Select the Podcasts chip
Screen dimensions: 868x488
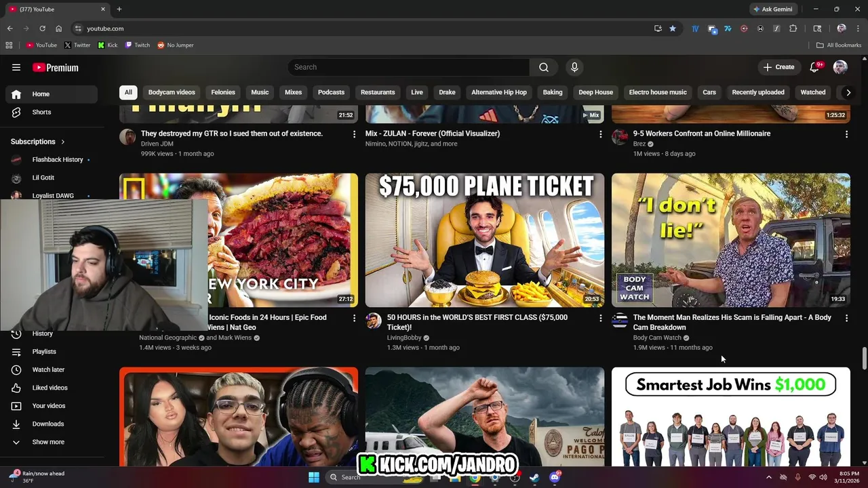[331, 92]
